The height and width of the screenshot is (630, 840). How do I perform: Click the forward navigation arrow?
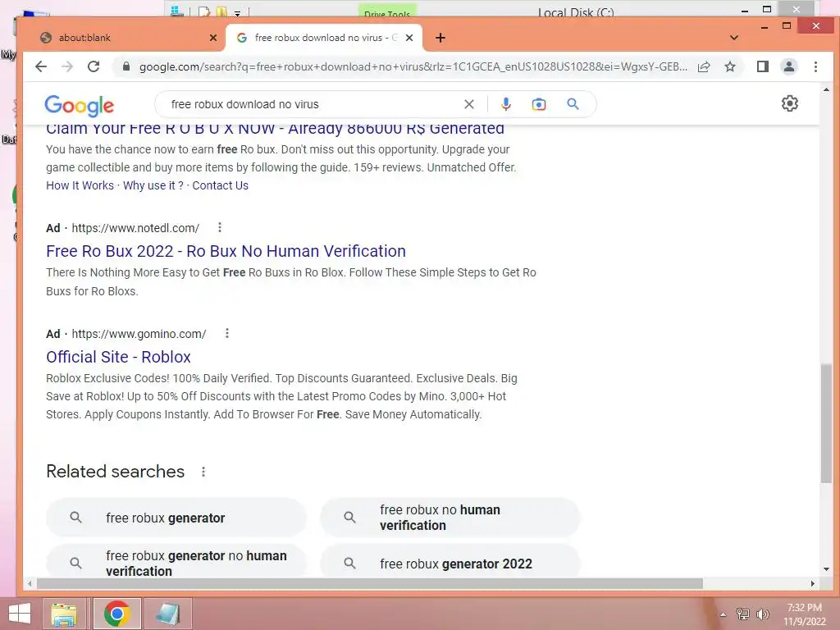pos(67,66)
